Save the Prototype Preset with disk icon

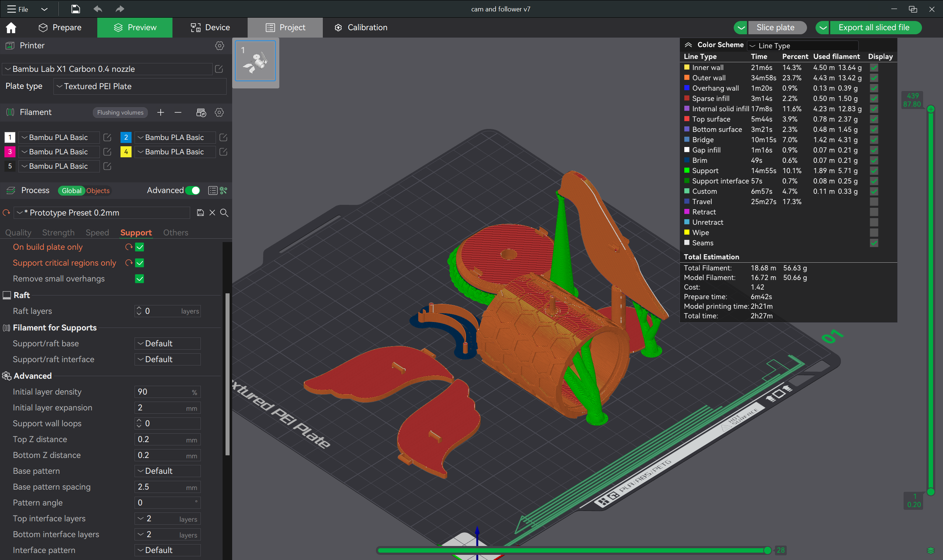coord(200,213)
